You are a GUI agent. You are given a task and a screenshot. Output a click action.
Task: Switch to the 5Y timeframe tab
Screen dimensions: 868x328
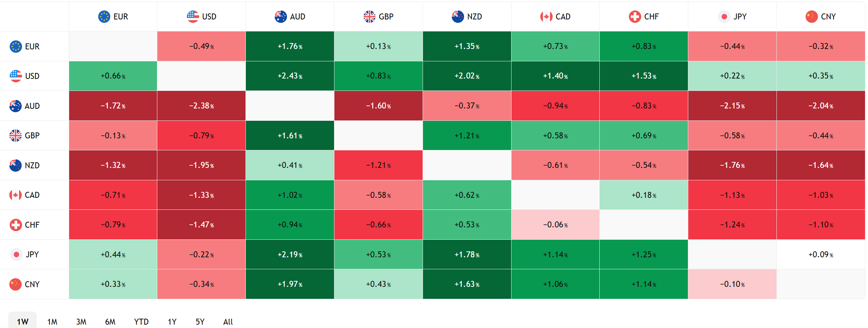(x=200, y=322)
